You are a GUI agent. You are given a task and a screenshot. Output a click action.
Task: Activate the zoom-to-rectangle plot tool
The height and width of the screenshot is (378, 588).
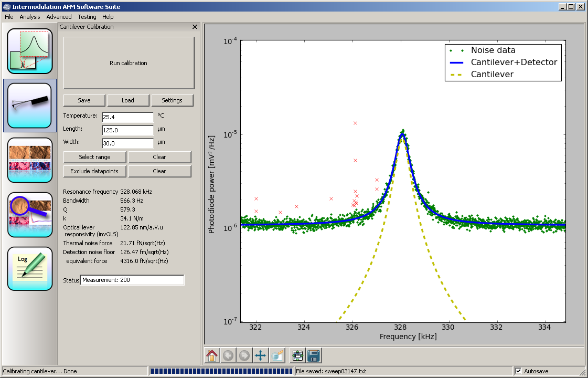click(x=277, y=355)
